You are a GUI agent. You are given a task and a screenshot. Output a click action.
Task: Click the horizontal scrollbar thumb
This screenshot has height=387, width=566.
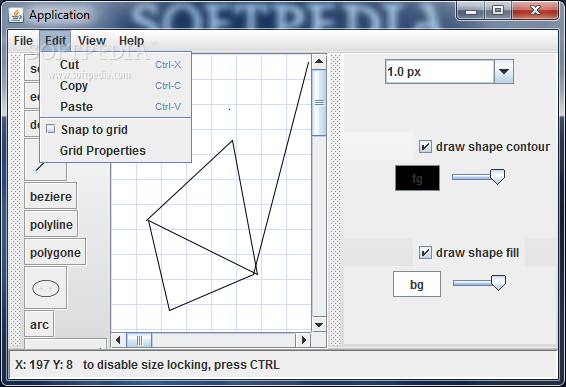tap(139, 340)
